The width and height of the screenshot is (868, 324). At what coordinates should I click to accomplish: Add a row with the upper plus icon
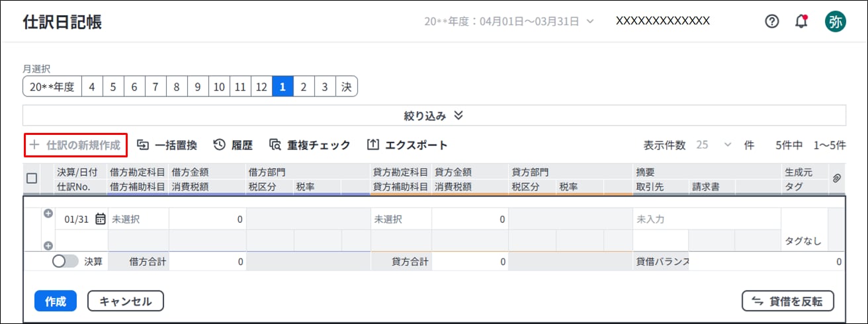pos(48,213)
